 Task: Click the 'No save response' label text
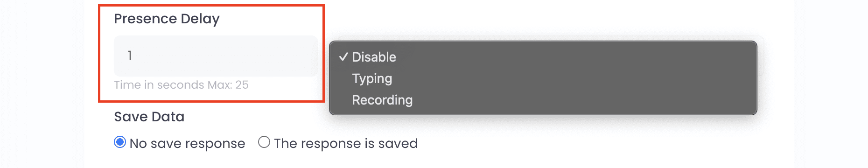point(187,143)
